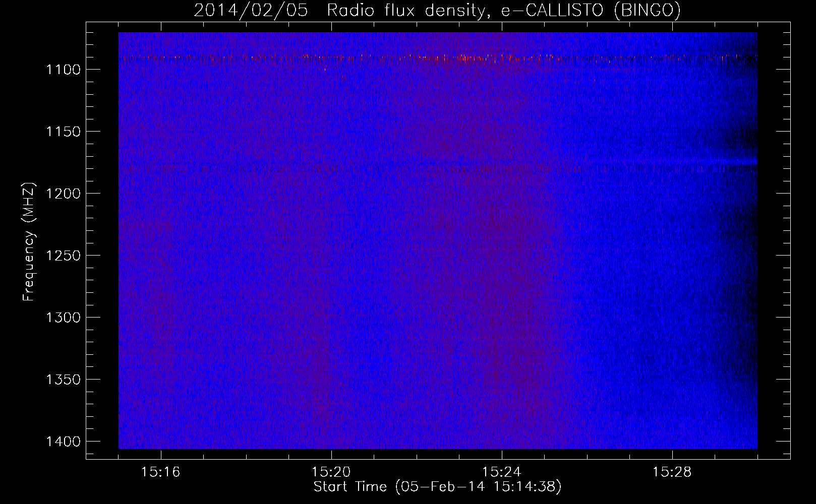
Task: Click the 15:28 time tick label
Action: point(672,472)
